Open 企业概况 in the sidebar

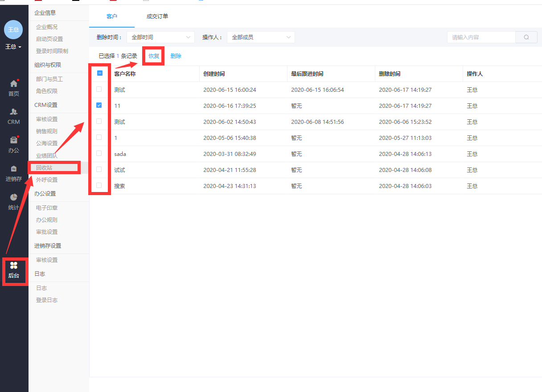pyautogui.click(x=47, y=27)
